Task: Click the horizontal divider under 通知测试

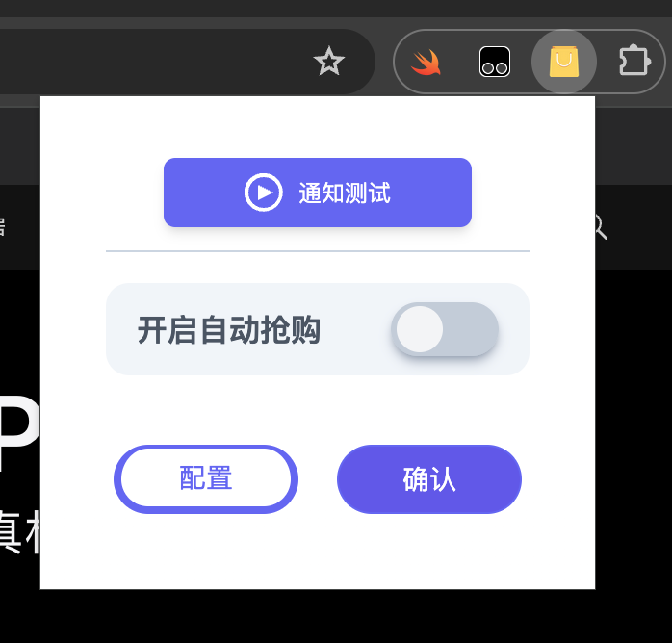Action: click(x=318, y=251)
